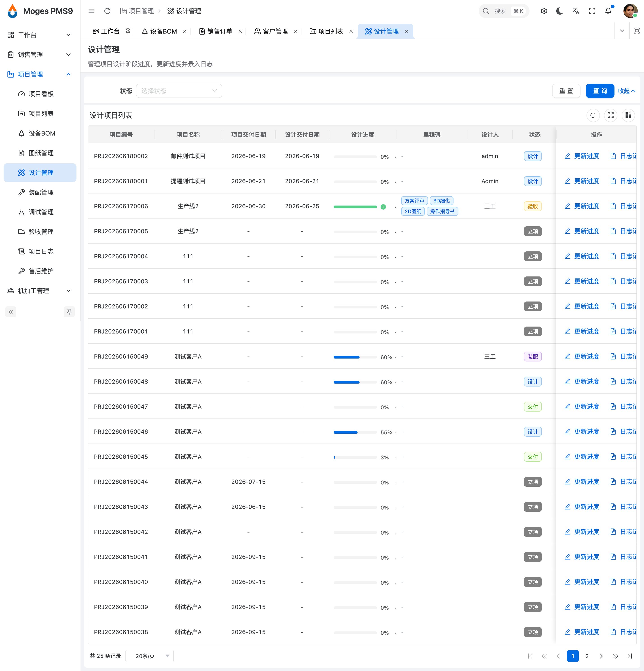644x671 pixels.
Task: Open the table column settings icon
Action: tap(628, 115)
